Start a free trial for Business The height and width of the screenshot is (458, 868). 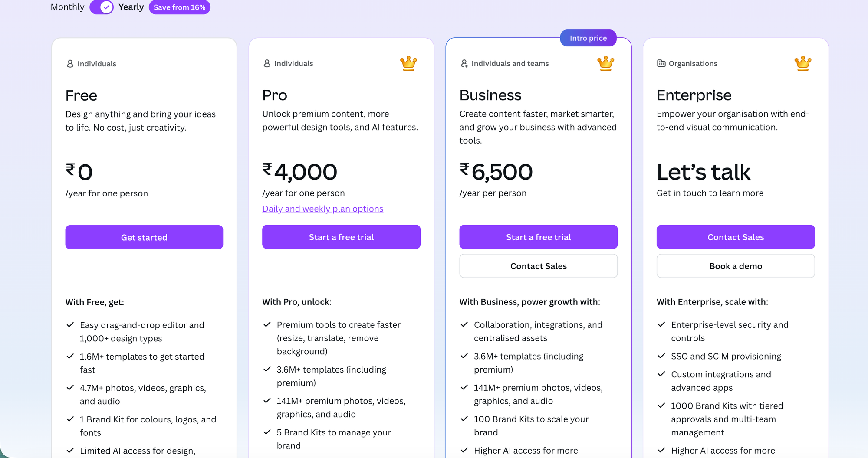click(538, 237)
